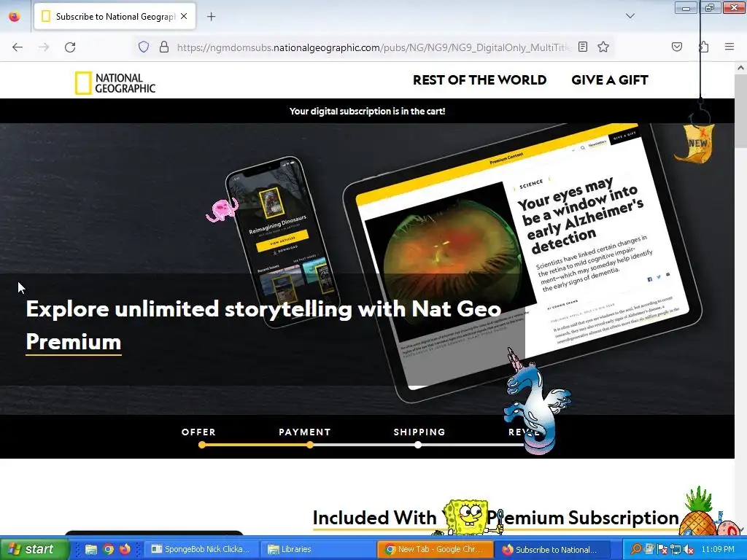
Task: Show site security info via padlock
Action: [164, 47]
